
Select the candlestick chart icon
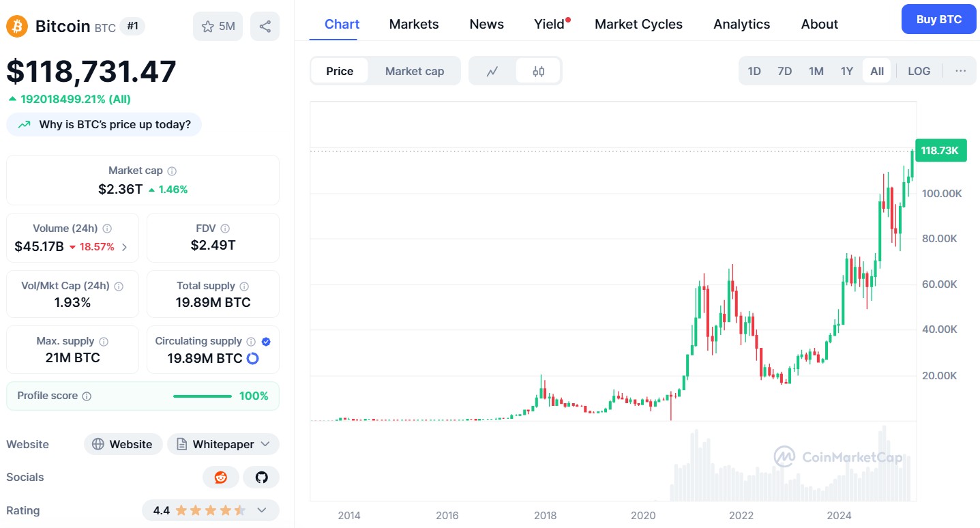538,70
